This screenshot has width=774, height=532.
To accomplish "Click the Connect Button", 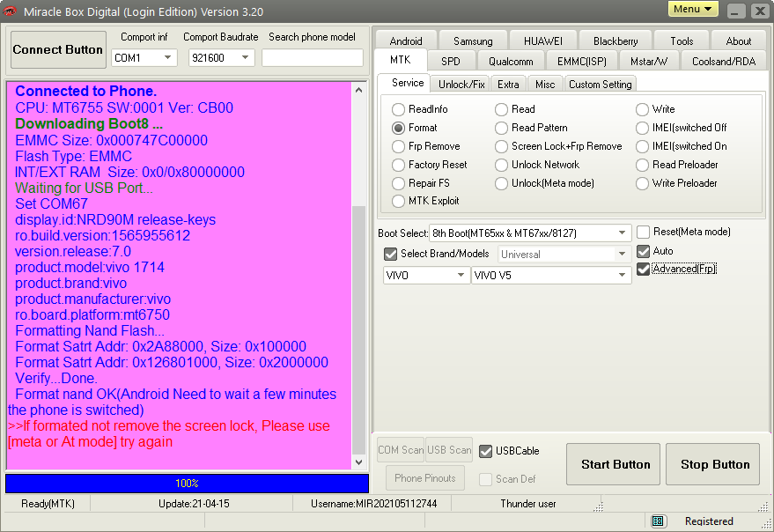I will click(58, 49).
